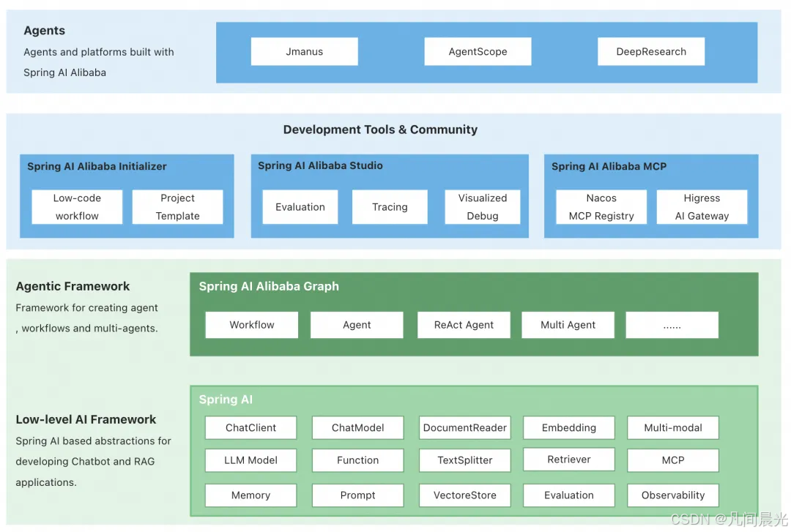This screenshot has height=532, width=791.
Task: Click the Studio Evaluation box
Action: (300, 207)
